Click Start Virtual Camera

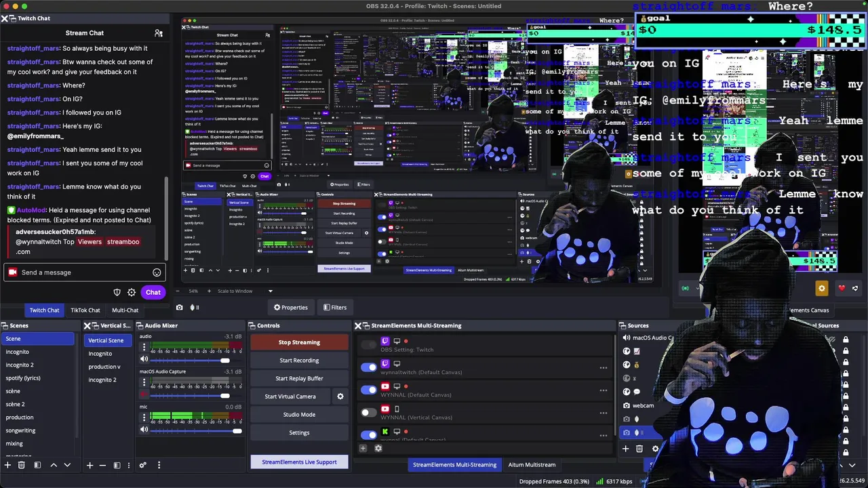tap(290, 396)
